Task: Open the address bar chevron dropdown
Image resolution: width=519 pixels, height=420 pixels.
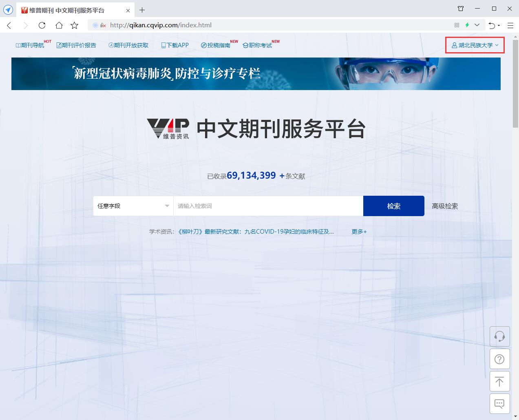Action: [477, 25]
